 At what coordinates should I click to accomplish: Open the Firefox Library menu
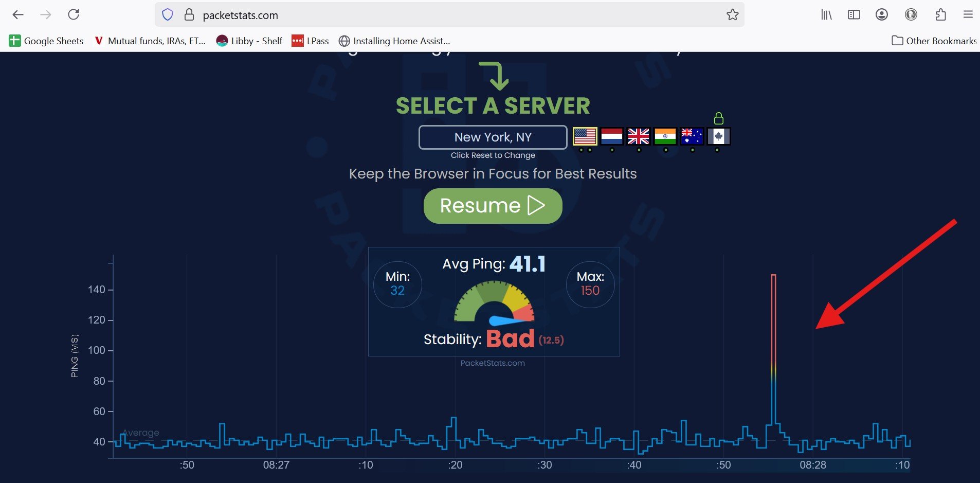[x=826, y=15]
